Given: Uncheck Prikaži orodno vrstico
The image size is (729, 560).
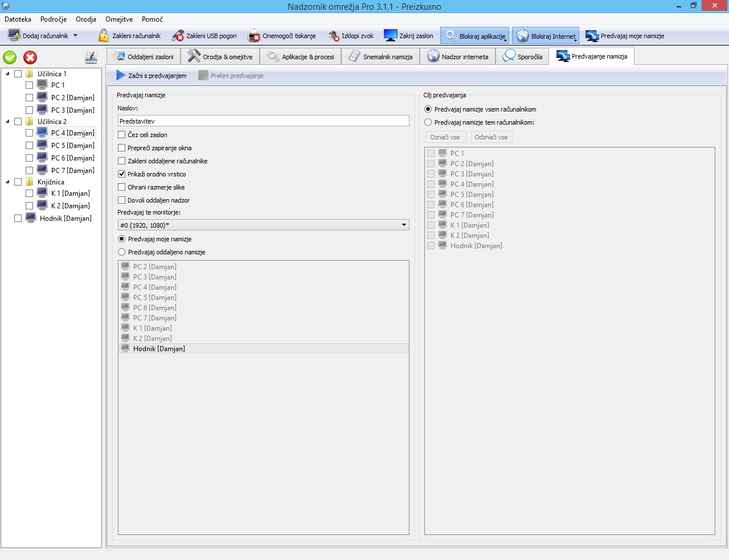Looking at the screenshot, I should (122, 174).
